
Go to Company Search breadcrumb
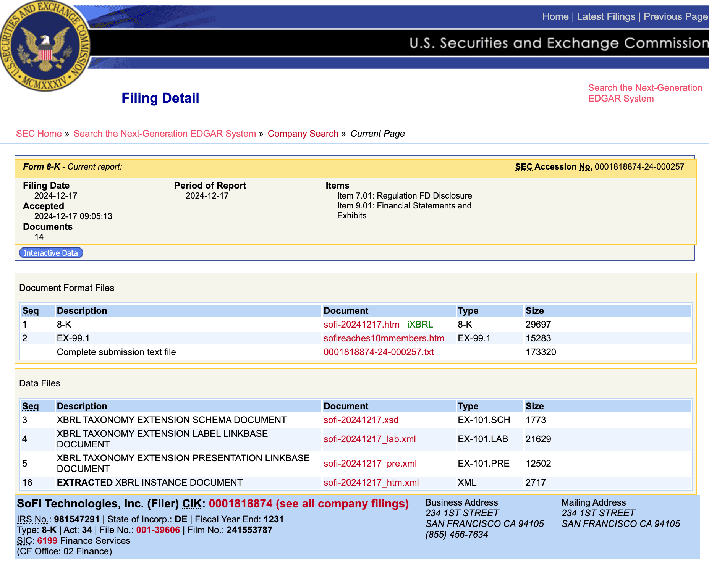click(x=303, y=134)
